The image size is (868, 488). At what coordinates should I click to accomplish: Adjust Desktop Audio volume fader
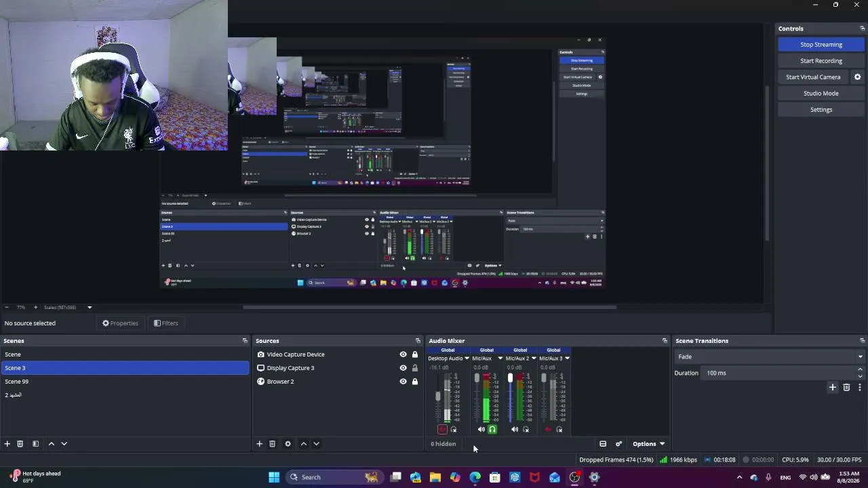[438, 396]
